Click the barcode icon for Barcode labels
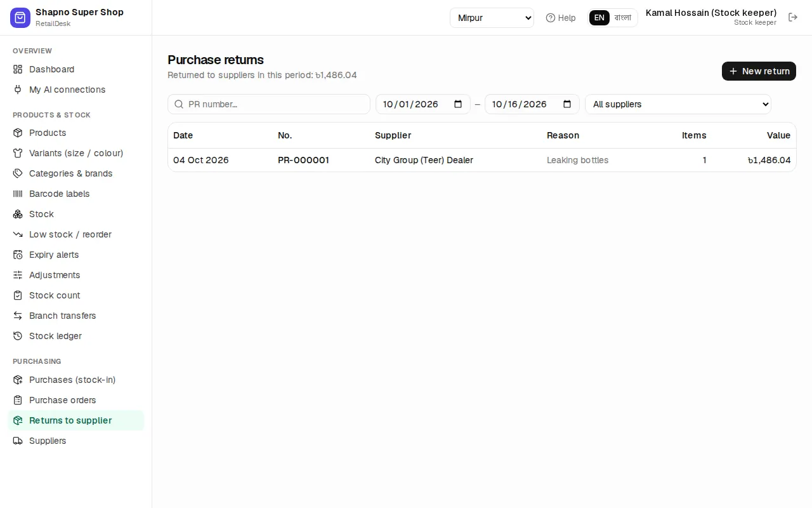This screenshot has width=812, height=508. coord(18,194)
